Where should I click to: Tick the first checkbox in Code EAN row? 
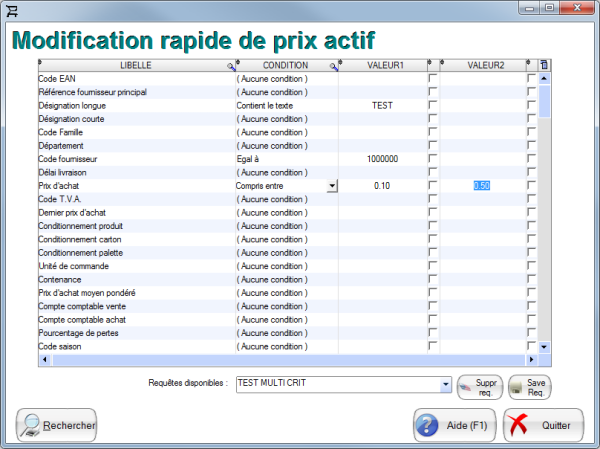click(433, 78)
